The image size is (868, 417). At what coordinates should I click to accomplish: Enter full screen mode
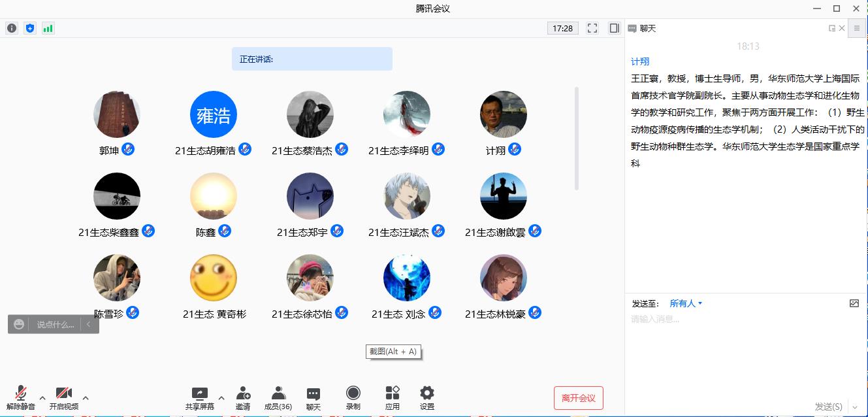point(592,28)
